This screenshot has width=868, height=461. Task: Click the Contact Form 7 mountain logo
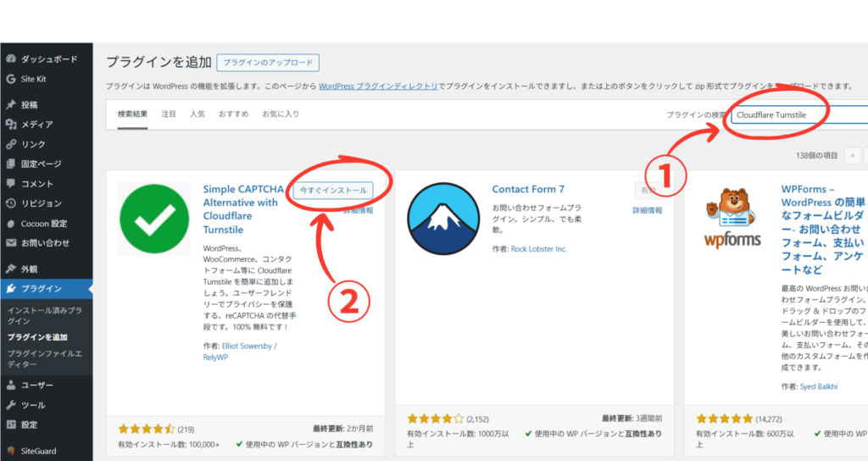point(443,219)
